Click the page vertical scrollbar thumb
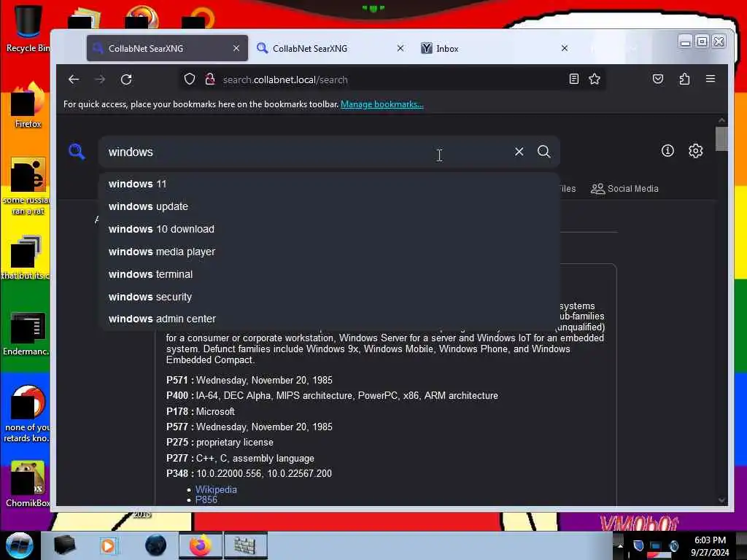The image size is (747, 560). coord(721,139)
